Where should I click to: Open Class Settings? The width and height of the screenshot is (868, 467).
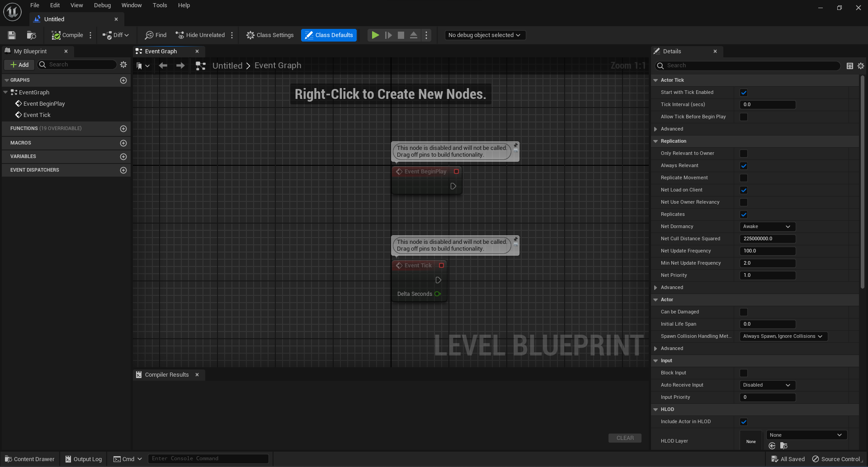pyautogui.click(x=270, y=35)
